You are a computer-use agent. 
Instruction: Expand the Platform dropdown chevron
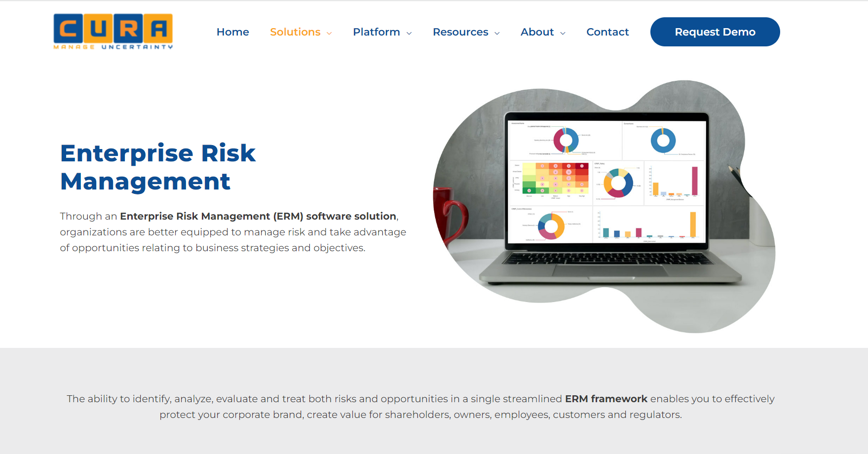(409, 33)
